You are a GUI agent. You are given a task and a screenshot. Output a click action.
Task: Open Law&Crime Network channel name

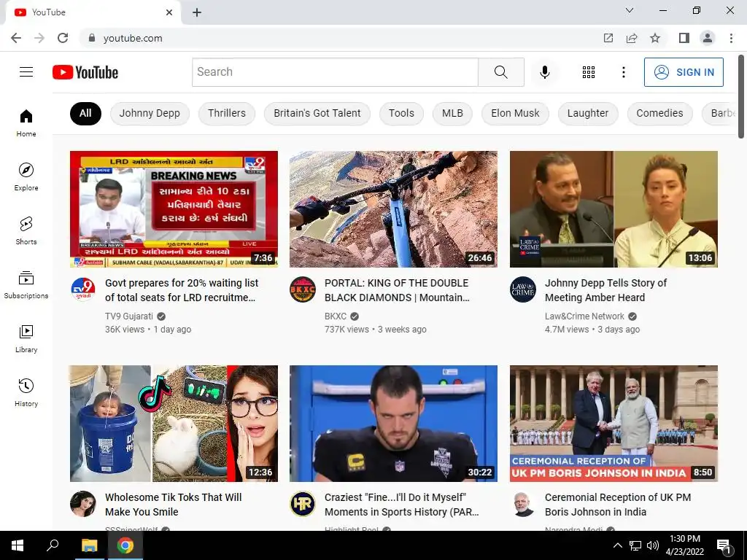[x=584, y=316]
